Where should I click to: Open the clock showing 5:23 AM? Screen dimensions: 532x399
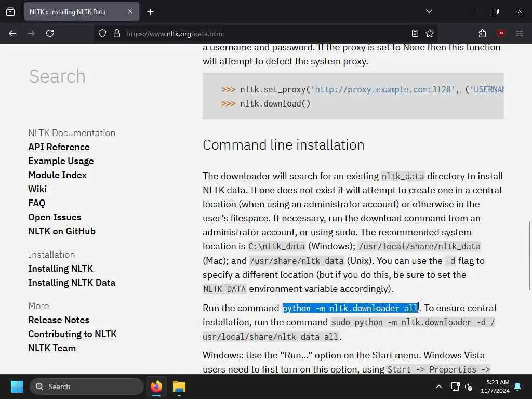coord(495,387)
